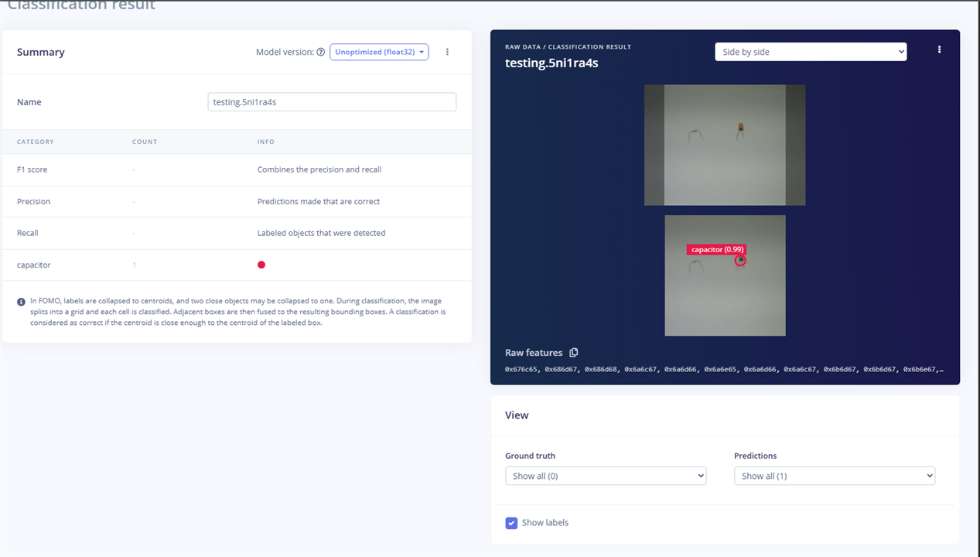This screenshot has height=557, width=980.
Task: Click the FOMO info notice icon
Action: coord(22,302)
